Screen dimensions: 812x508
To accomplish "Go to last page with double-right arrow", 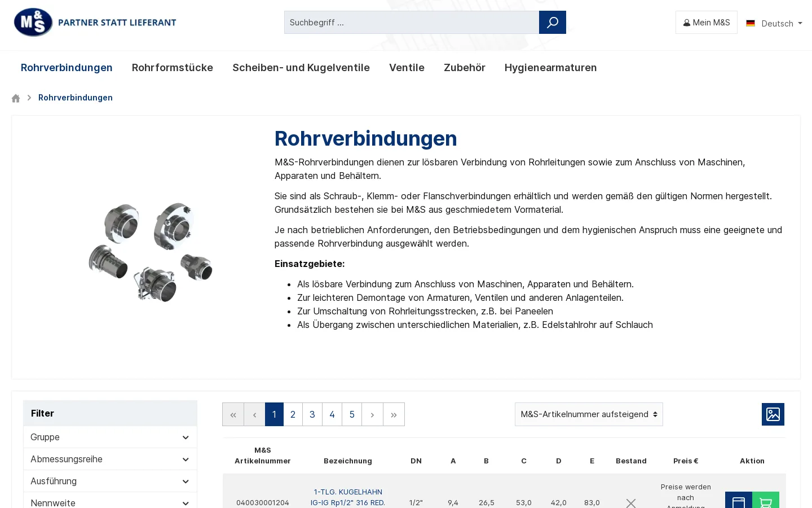I will point(394,414).
